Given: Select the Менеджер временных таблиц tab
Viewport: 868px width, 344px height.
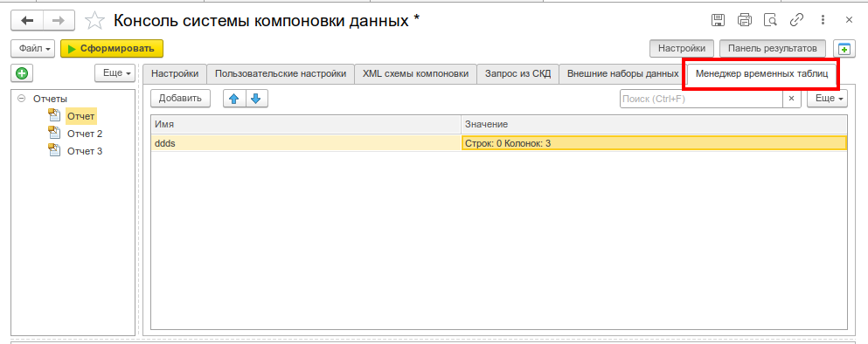Looking at the screenshot, I should pyautogui.click(x=761, y=73).
